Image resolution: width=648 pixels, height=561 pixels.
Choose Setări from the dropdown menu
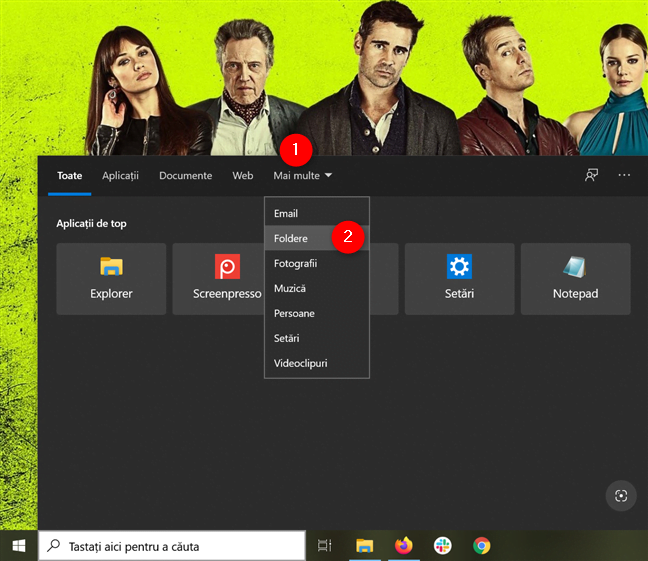click(x=317, y=338)
